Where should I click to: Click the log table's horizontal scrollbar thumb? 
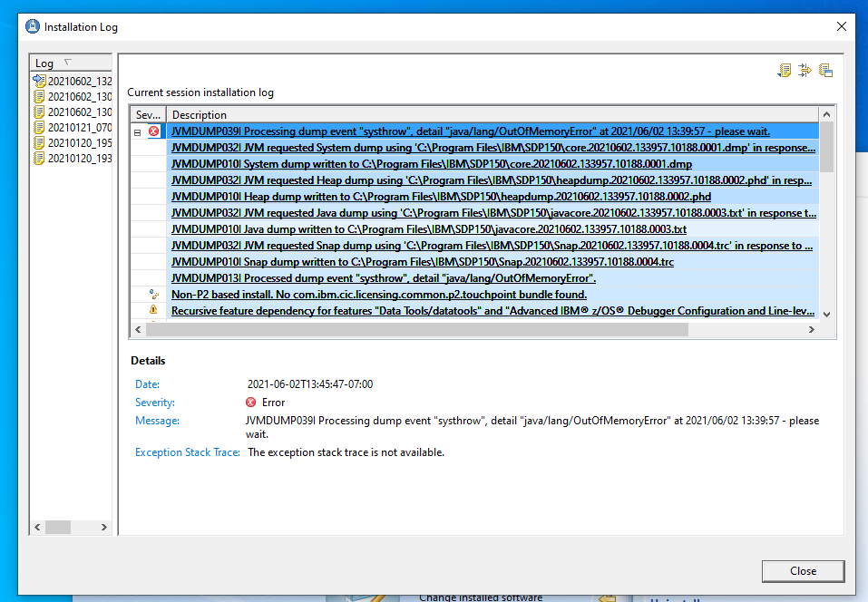click(x=417, y=329)
